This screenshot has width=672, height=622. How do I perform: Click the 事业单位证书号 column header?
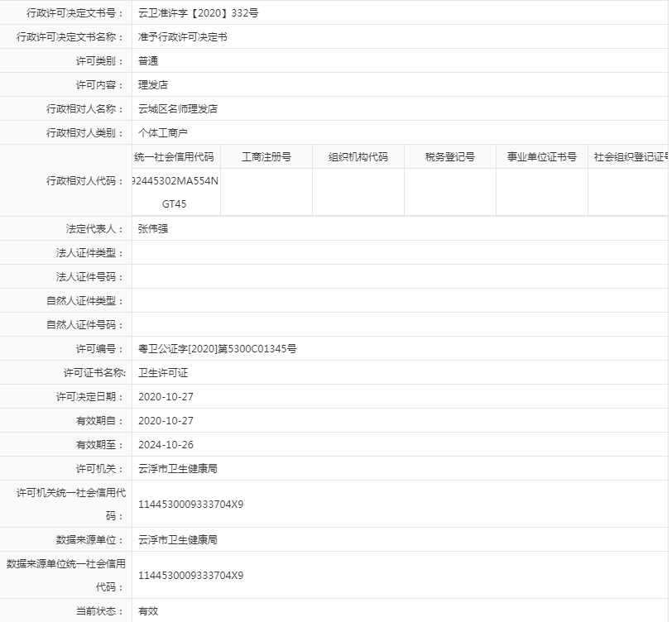(542, 157)
